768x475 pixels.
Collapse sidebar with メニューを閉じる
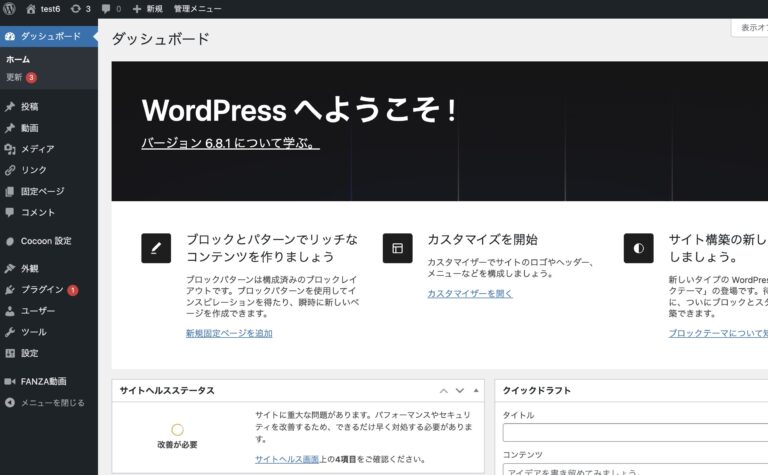click(52, 403)
